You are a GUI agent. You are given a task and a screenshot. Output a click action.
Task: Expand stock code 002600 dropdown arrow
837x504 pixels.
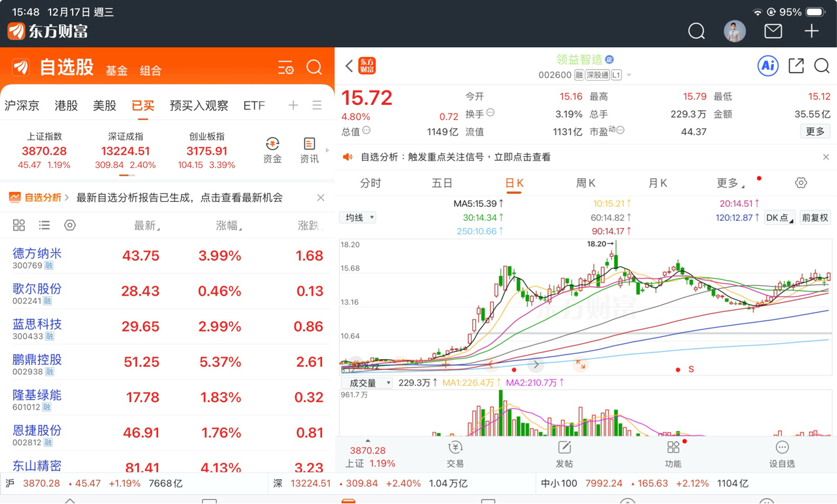pyautogui.click(x=628, y=75)
